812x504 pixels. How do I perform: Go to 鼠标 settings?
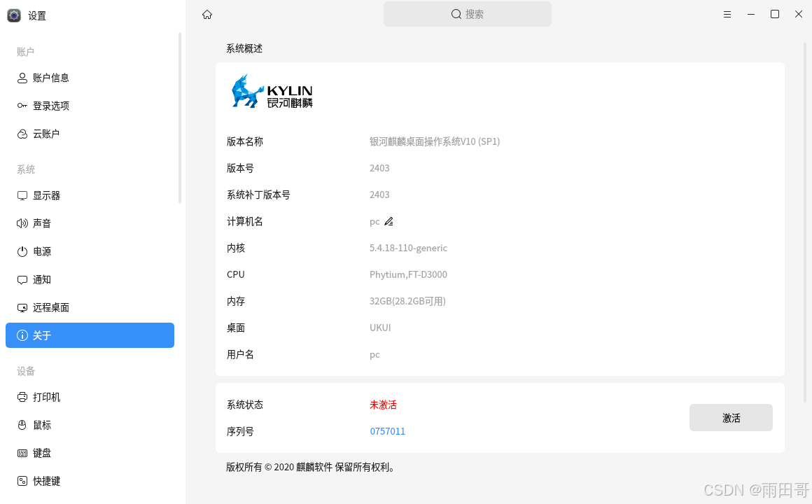90,426
